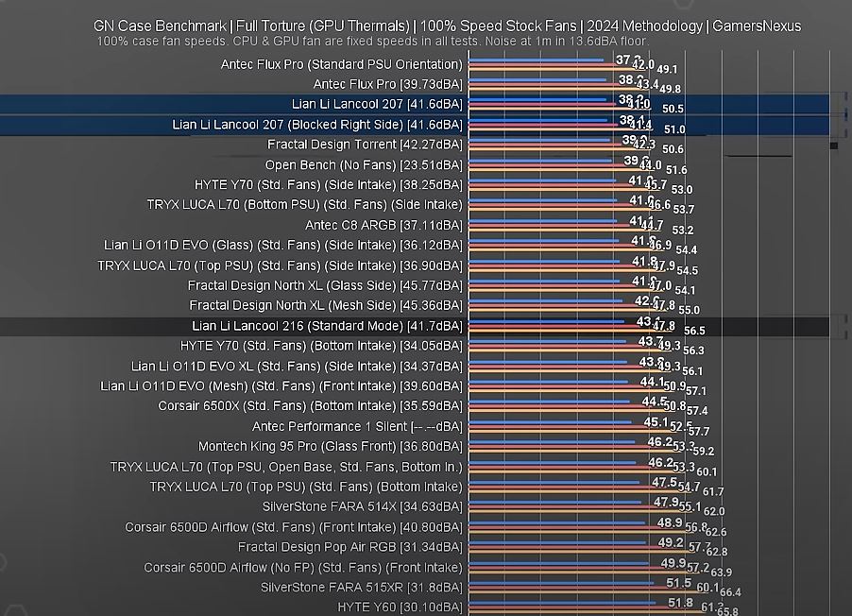The width and height of the screenshot is (852, 616).
Task: Click Fractal Design North XL (Glass Side) label
Action: (x=325, y=285)
